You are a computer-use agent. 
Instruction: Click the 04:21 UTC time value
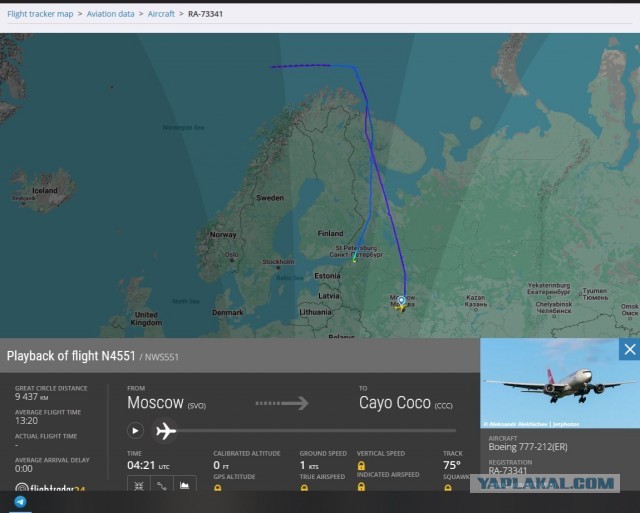148,465
